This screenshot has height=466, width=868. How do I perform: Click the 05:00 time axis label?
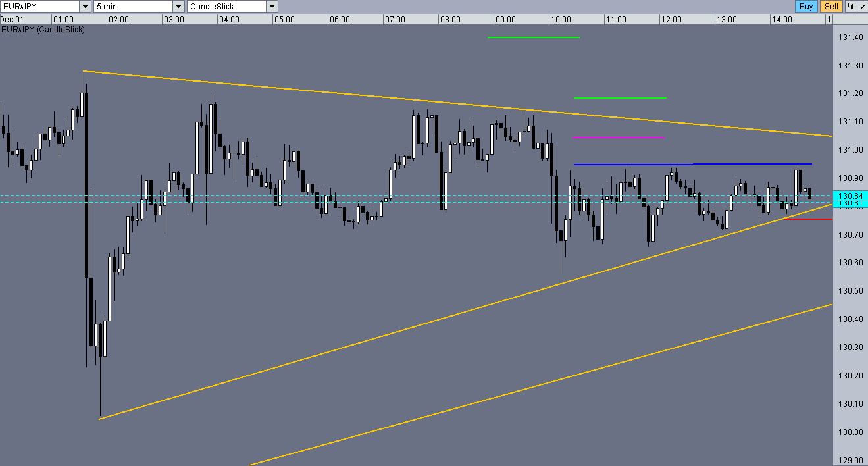coord(285,20)
